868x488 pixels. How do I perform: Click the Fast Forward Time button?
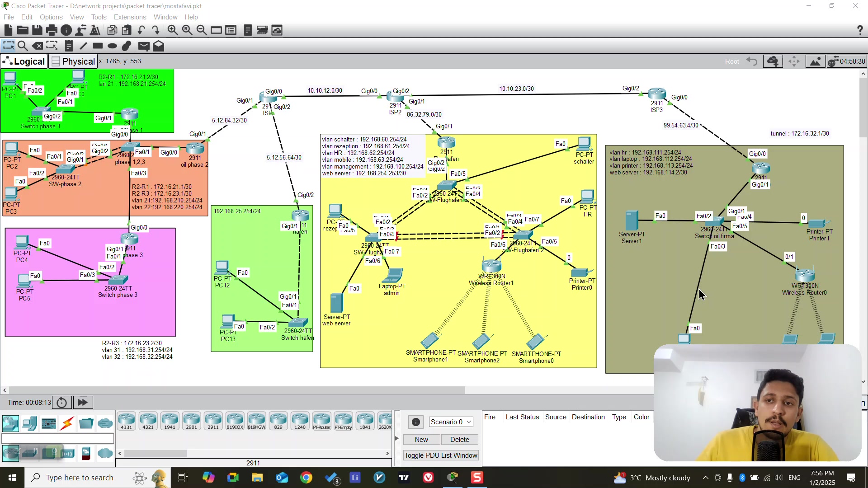[x=83, y=403]
